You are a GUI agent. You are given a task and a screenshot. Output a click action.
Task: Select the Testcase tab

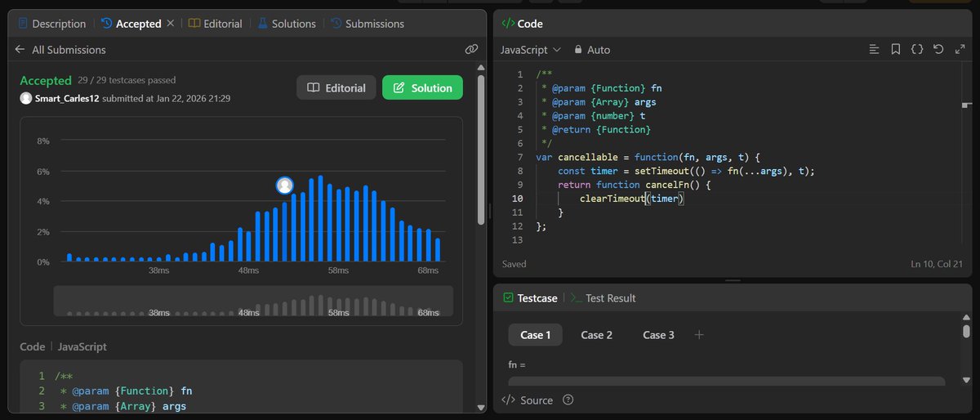click(530, 298)
